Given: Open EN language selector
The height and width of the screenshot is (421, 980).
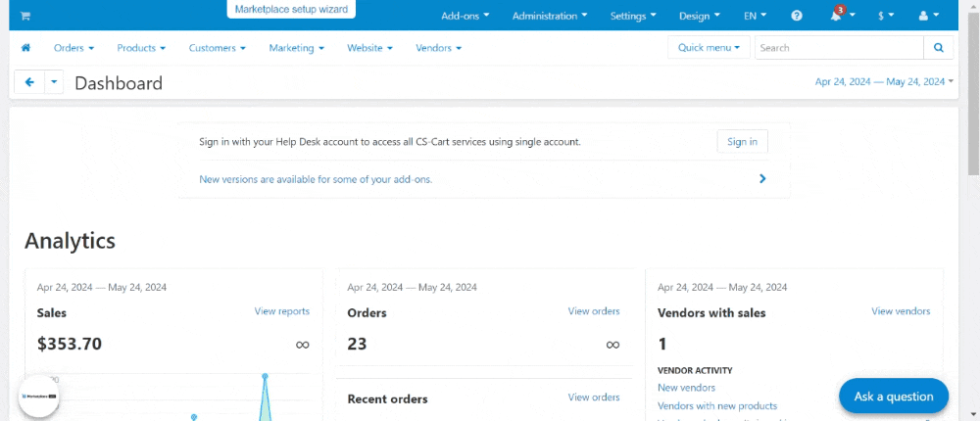Looking at the screenshot, I should tap(755, 16).
